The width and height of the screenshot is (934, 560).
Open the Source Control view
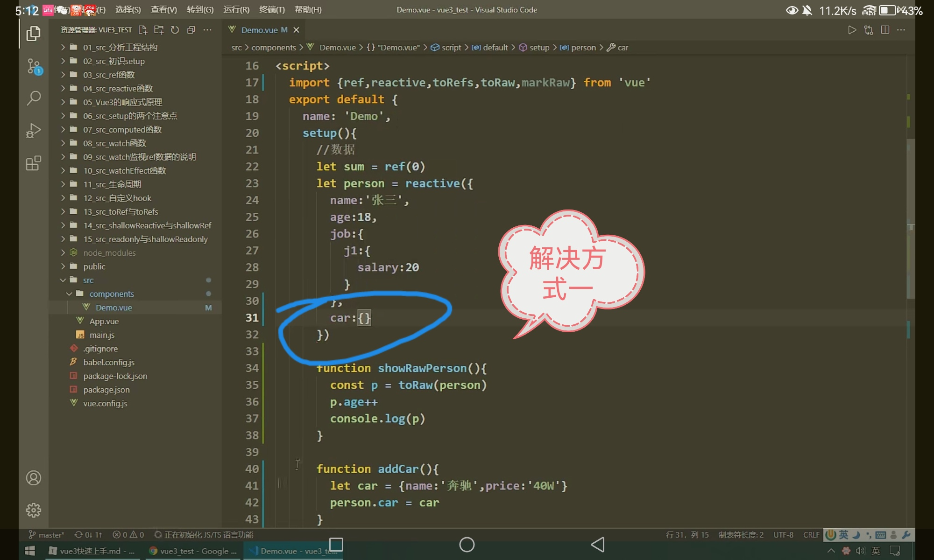coord(34,66)
